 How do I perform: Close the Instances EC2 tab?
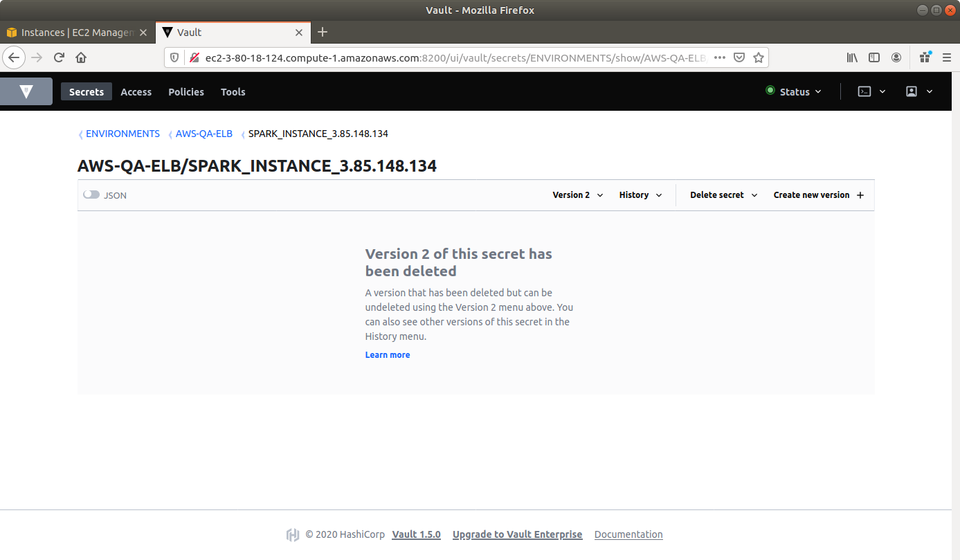click(x=143, y=33)
